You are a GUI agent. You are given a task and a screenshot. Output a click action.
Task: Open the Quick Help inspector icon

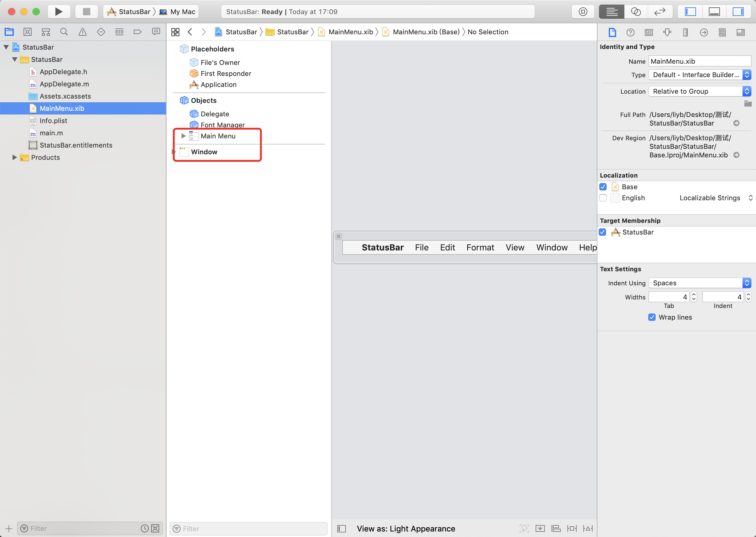[630, 32]
